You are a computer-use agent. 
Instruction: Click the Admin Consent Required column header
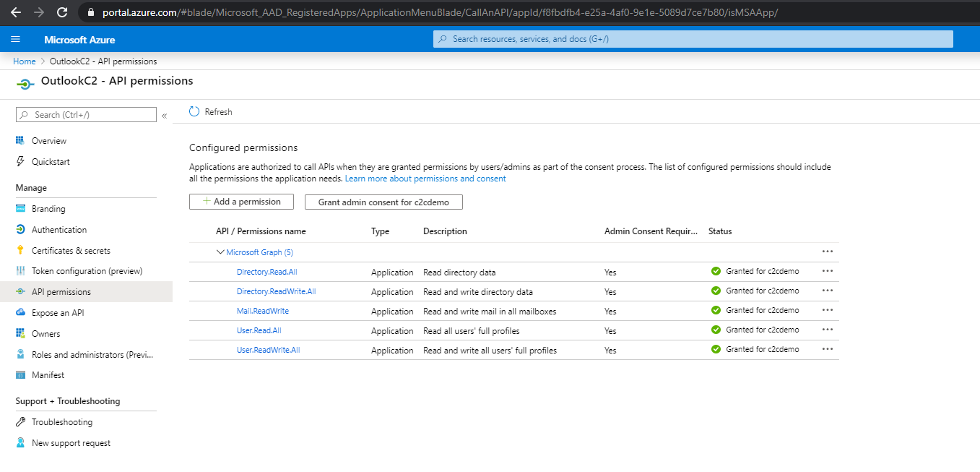(651, 231)
